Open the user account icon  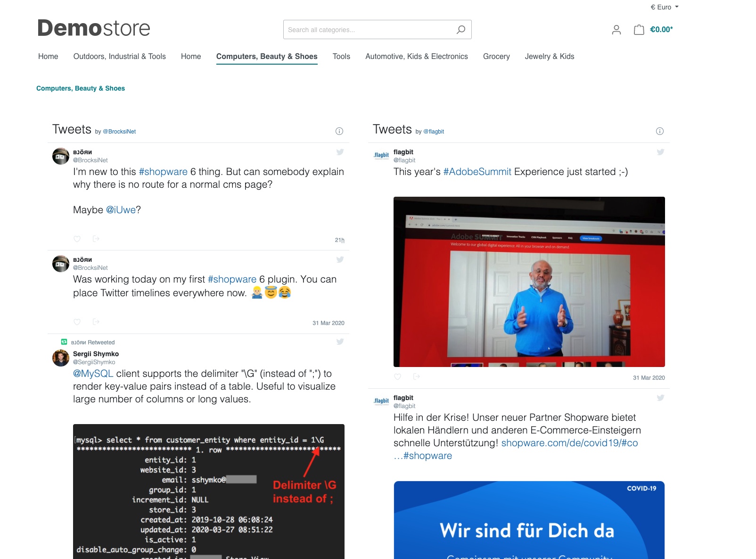(x=616, y=30)
